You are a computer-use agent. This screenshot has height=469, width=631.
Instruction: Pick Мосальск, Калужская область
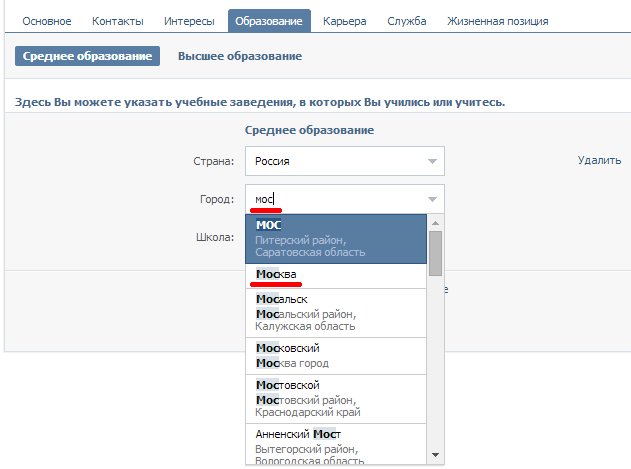[x=336, y=313]
